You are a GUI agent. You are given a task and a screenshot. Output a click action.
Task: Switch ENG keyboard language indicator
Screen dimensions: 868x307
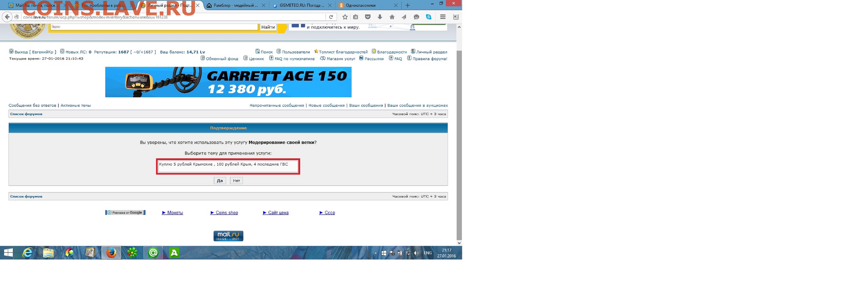tap(428, 253)
